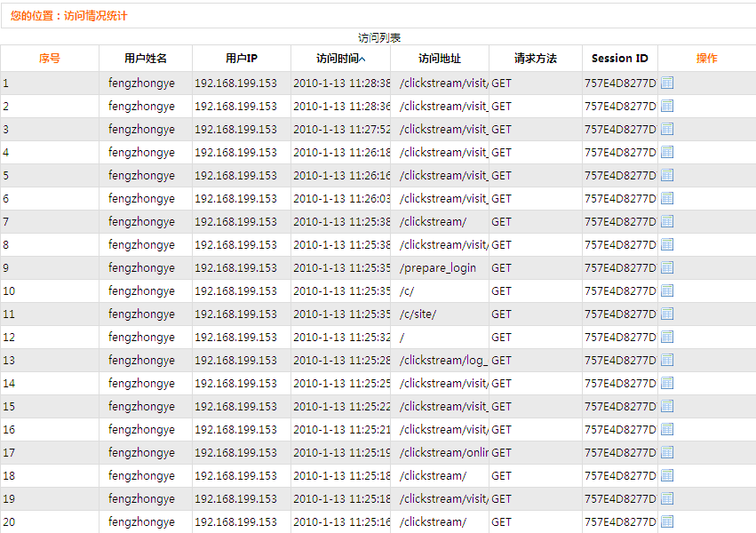This screenshot has height=533, width=756.
Task: Select the 用户姓名 column header
Action: coord(146,59)
